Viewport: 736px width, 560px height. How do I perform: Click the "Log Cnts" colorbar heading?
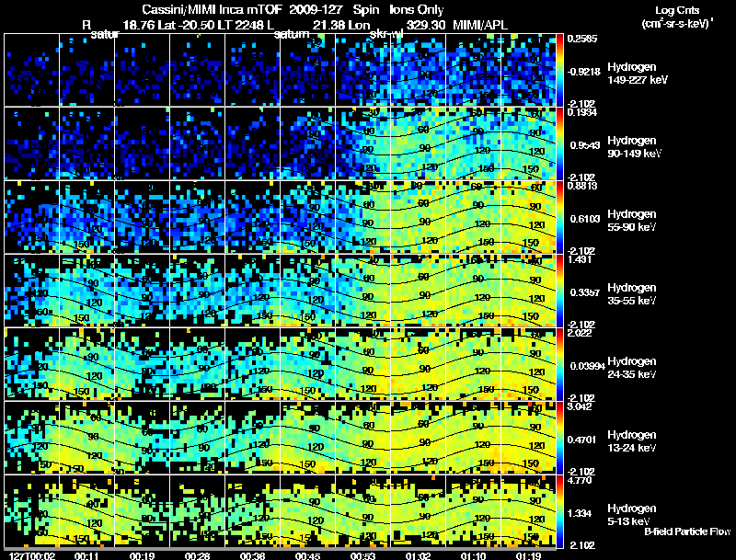[x=677, y=10]
